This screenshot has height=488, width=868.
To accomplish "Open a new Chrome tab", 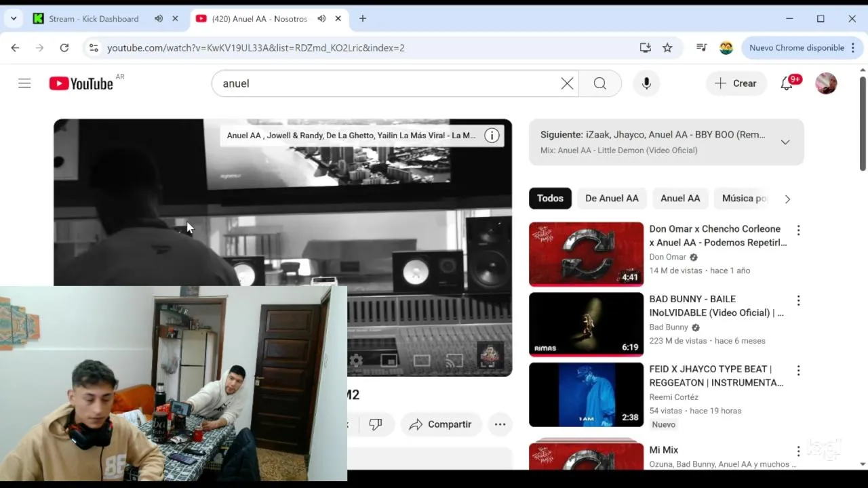I will [x=363, y=18].
